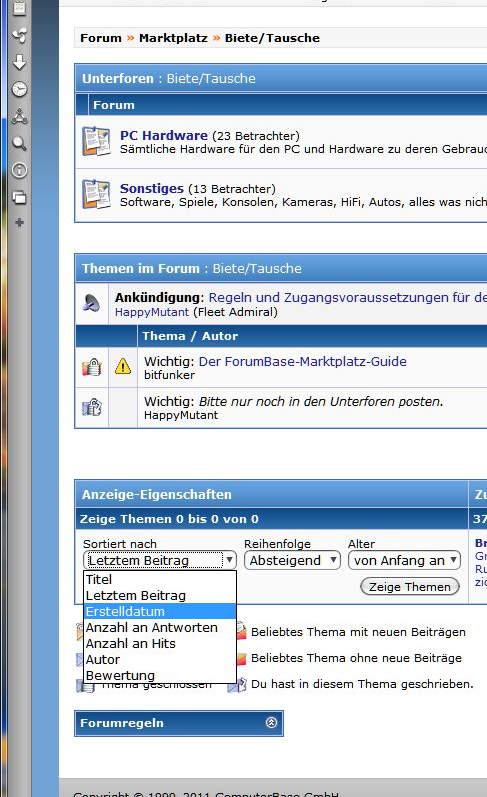Open the Alter von Anfang an dropdown

[x=404, y=560]
